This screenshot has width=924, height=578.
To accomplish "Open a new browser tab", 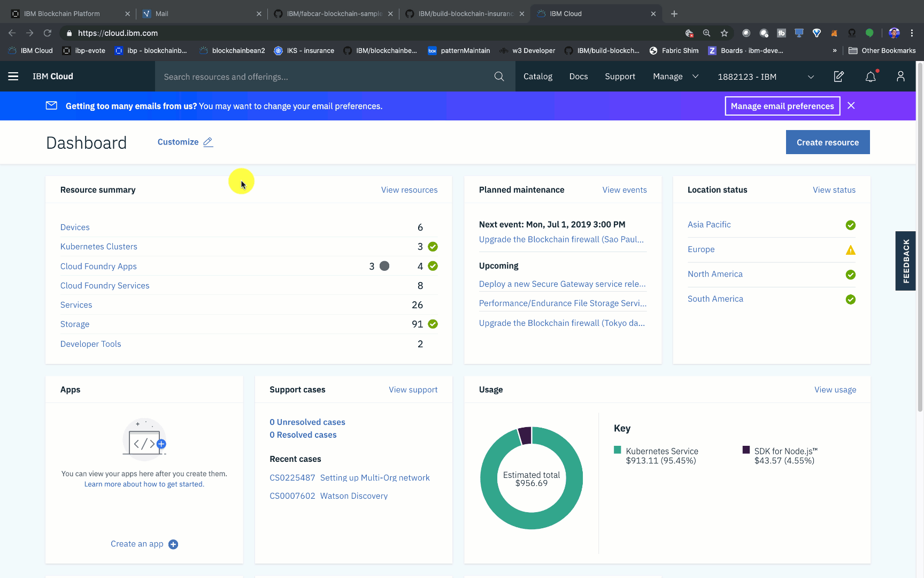I will [674, 14].
